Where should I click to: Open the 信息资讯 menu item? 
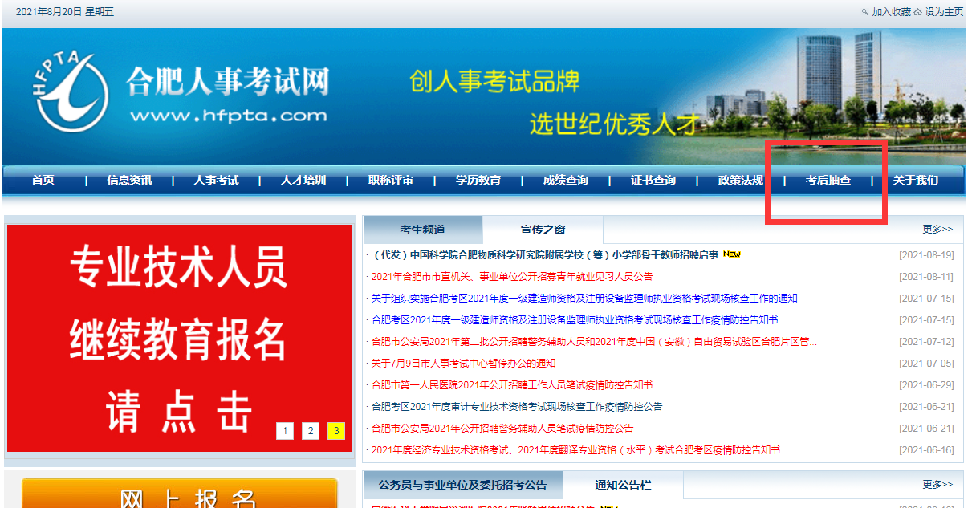129,181
